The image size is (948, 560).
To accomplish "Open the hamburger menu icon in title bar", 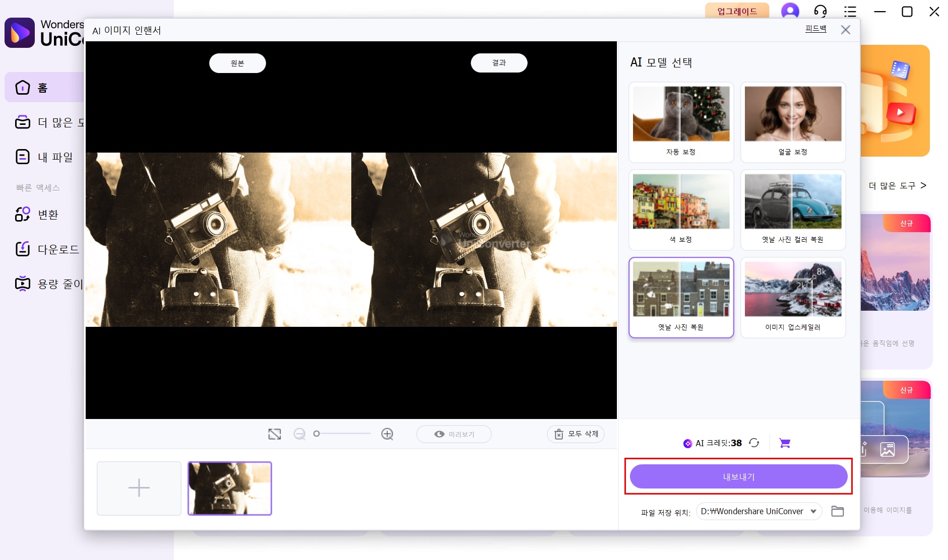I will [x=850, y=11].
